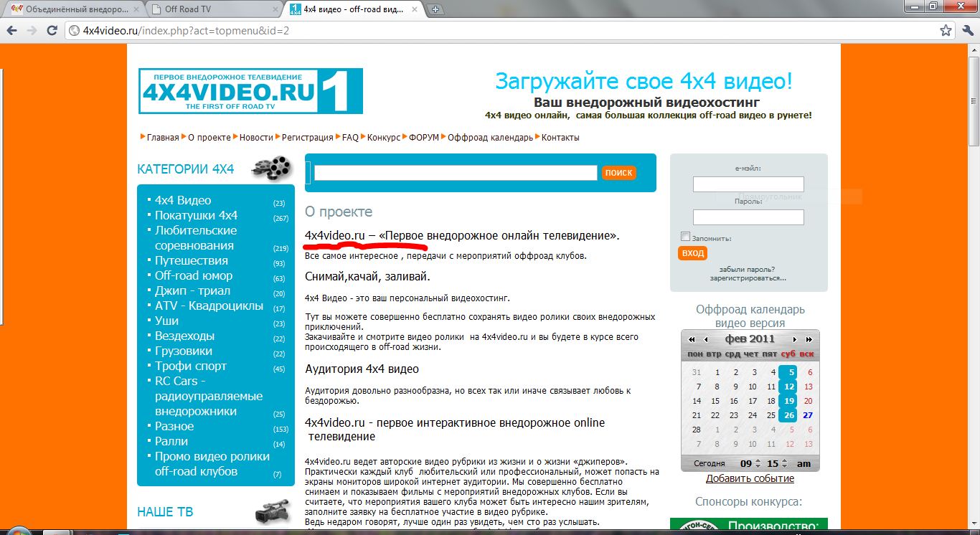The height and width of the screenshot is (535, 980).
Task: Toggle the am/pm time indicator
Action: point(804,463)
